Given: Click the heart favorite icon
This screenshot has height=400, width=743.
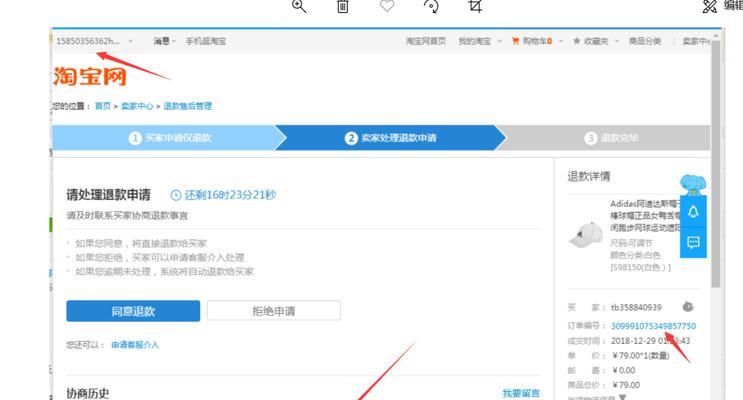Looking at the screenshot, I should tap(387, 5).
